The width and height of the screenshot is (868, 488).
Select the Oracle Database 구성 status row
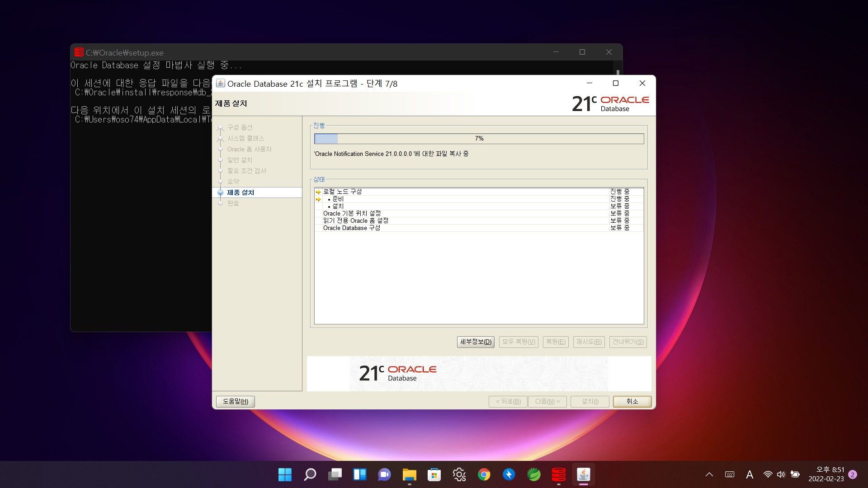click(351, 228)
